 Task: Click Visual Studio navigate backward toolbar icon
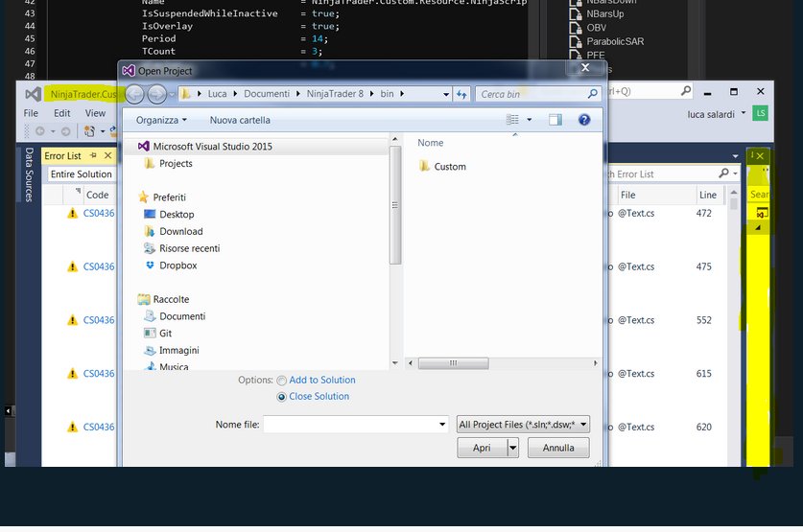click(40, 131)
